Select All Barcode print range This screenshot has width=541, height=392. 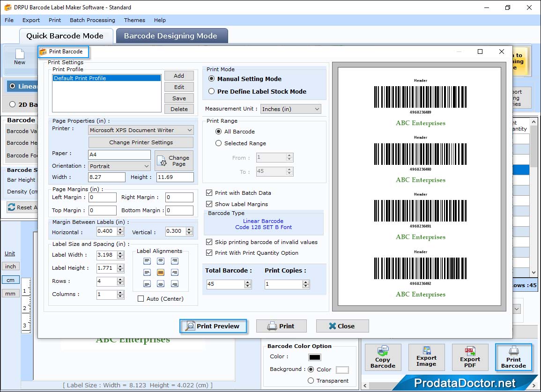(218, 132)
